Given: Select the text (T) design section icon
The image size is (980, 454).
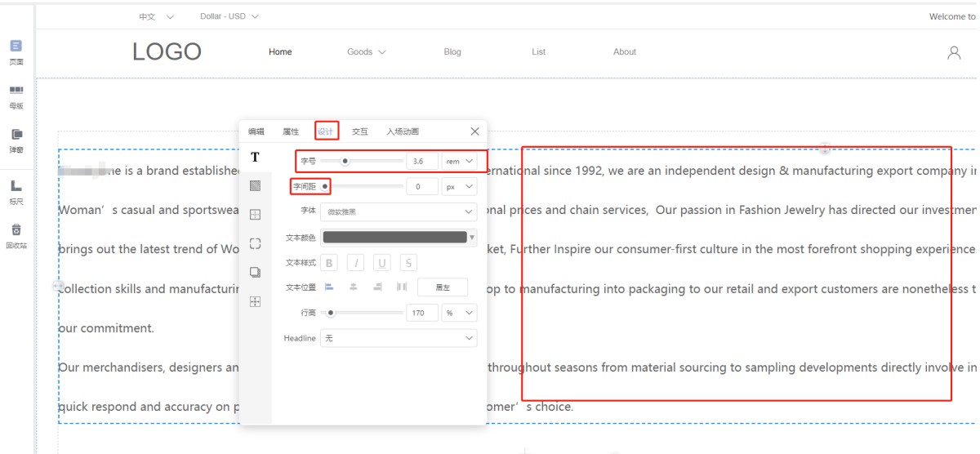Looking at the screenshot, I should (255, 157).
